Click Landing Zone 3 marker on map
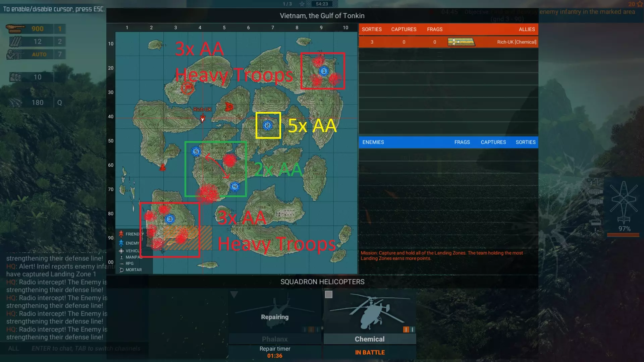 click(170, 219)
